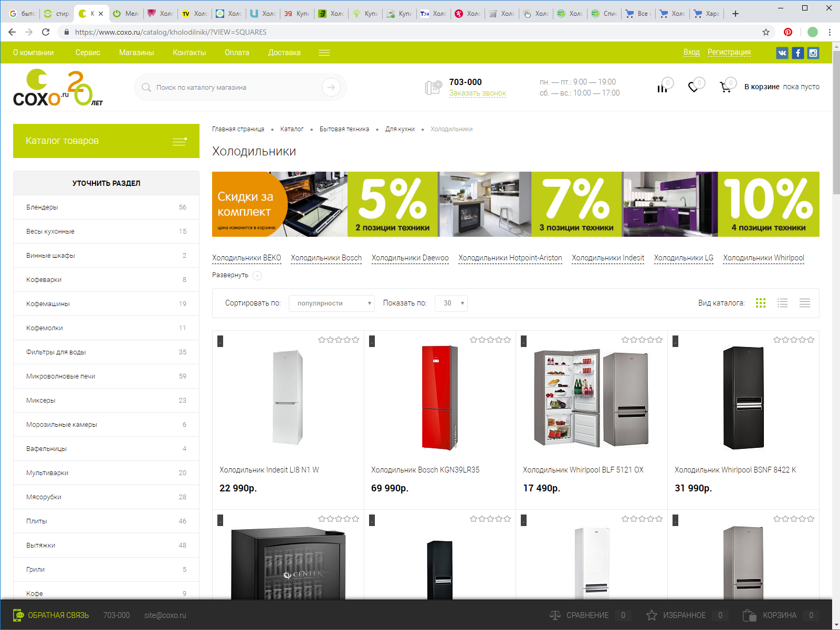Switch to compact table catalog view
Viewport: 840px width, 630px height.
[x=805, y=303]
